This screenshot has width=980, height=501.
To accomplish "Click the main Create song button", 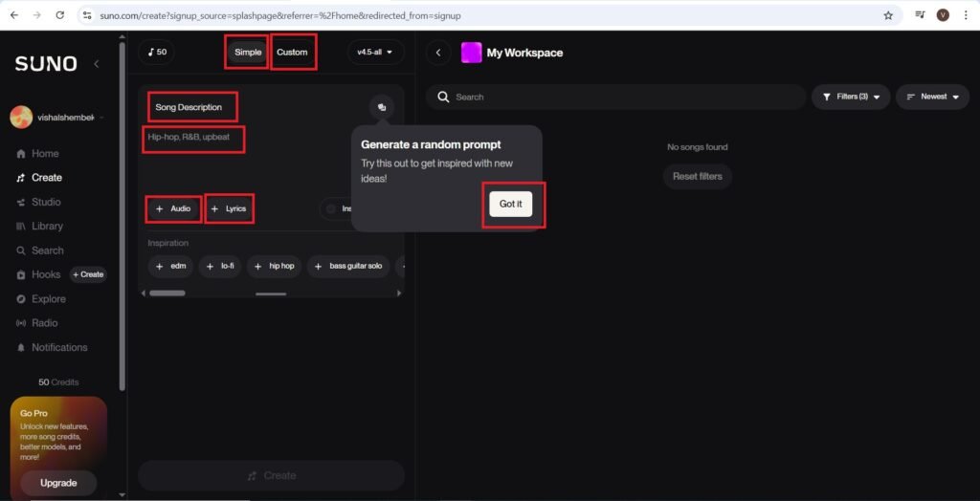I will (x=271, y=476).
